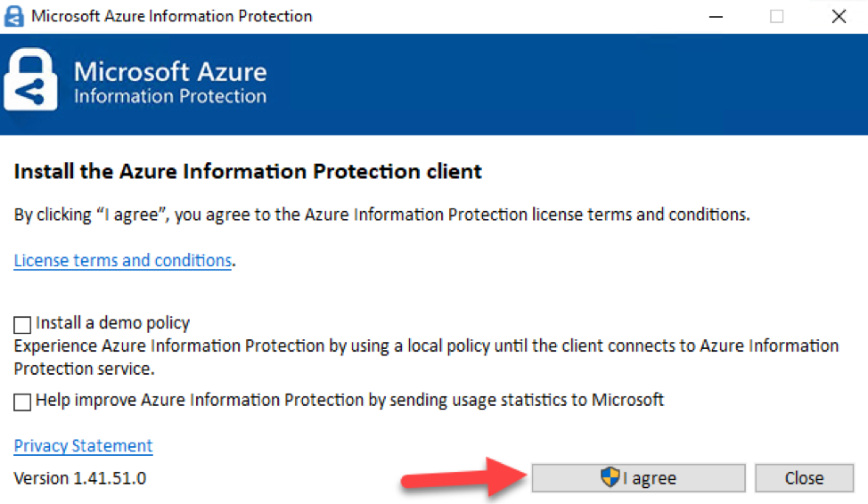The height and width of the screenshot is (504, 868).
Task: Click the 'Install a demo policy' label text
Action: point(113,322)
